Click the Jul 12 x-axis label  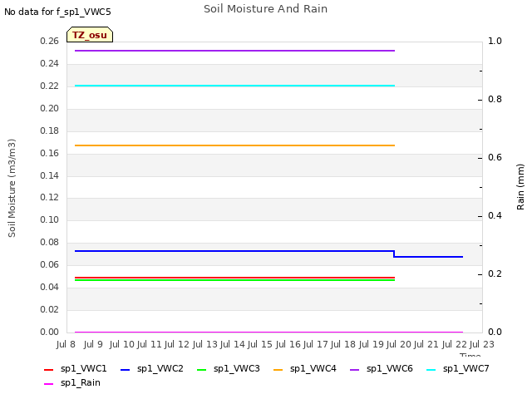177,344
